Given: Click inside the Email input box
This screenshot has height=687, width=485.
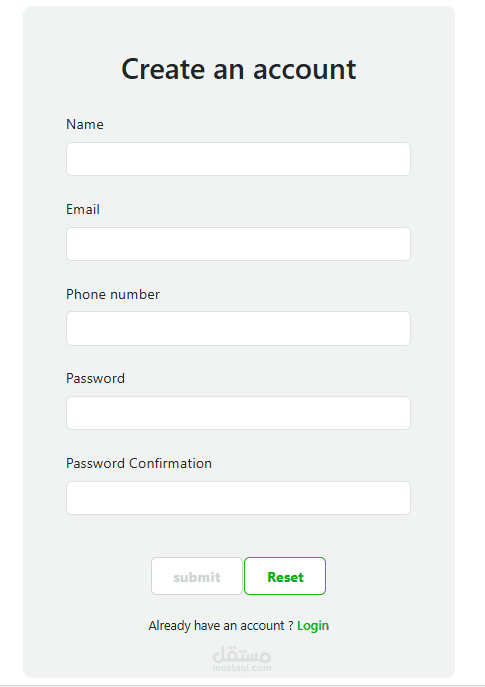Looking at the screenshot, I should pos(238,244).
